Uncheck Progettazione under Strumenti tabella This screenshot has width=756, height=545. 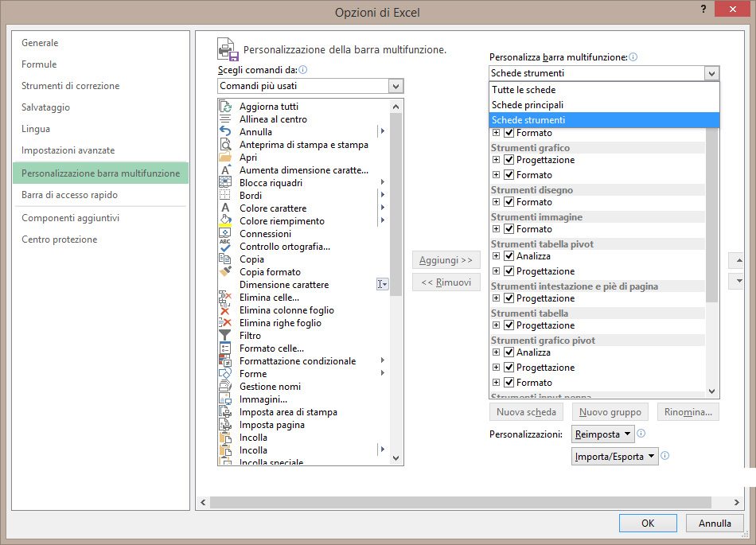point(510,325)
